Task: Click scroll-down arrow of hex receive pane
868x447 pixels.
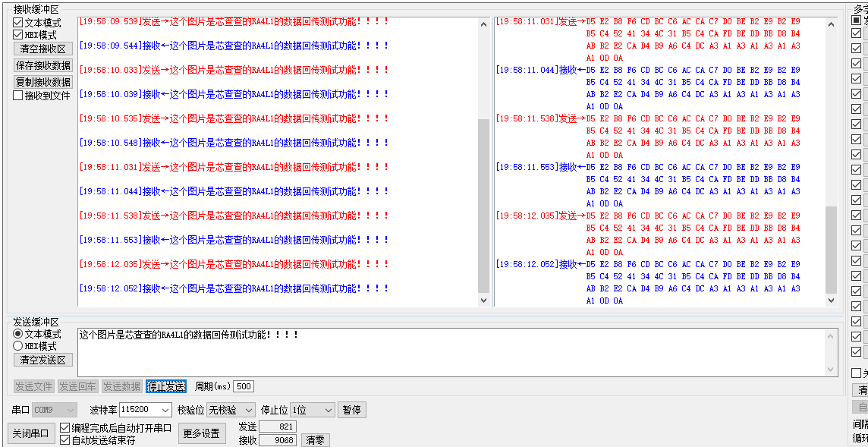Action: 832,300
